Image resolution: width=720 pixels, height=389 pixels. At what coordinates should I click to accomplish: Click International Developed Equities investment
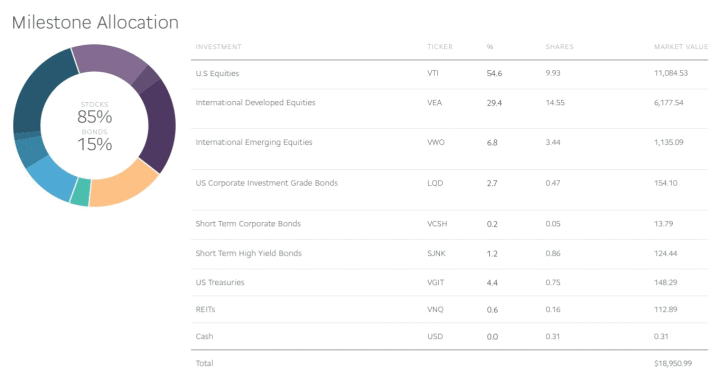coord(255,102)
